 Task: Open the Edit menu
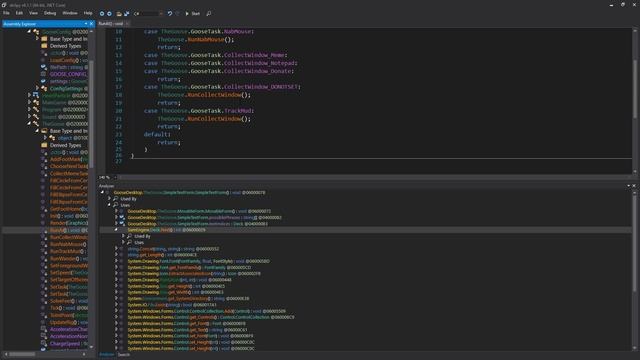19,13
